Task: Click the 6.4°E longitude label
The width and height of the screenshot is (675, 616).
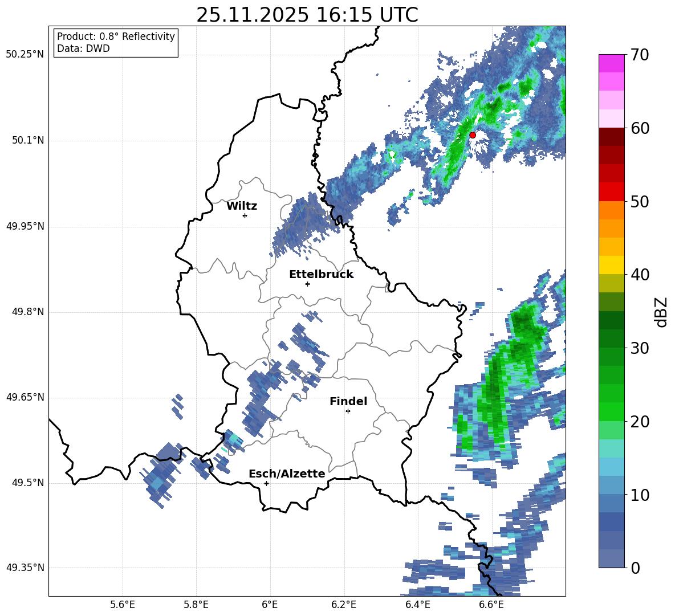Action: [x=417, y=605]
